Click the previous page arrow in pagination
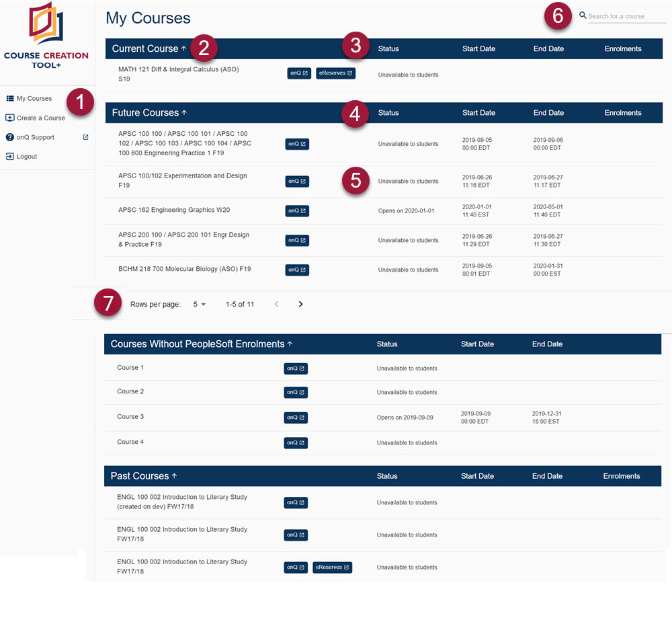The height and width of the screenshot is (624, 672). coord(276,305)
